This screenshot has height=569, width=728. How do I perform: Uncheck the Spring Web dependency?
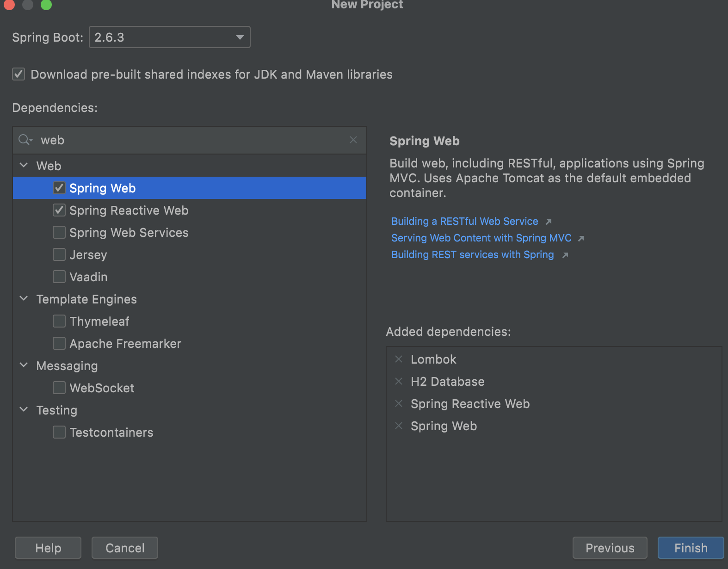(x=59, y=188)
